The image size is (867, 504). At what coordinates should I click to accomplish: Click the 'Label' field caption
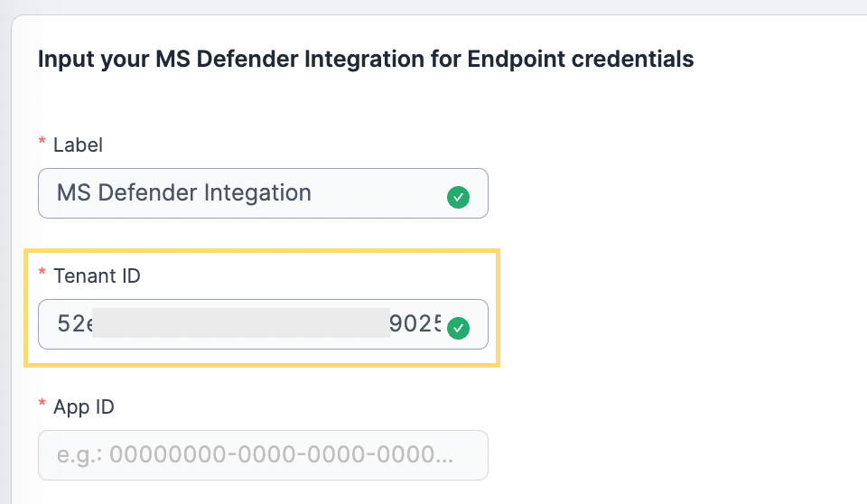pyautogui.click(x=78, y=145)
